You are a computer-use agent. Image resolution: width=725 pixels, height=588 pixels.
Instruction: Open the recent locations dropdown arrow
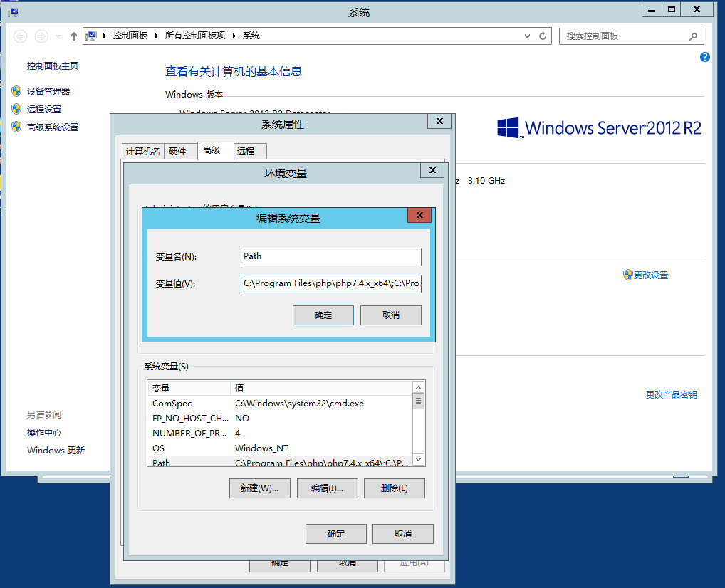tap(58, 36)
